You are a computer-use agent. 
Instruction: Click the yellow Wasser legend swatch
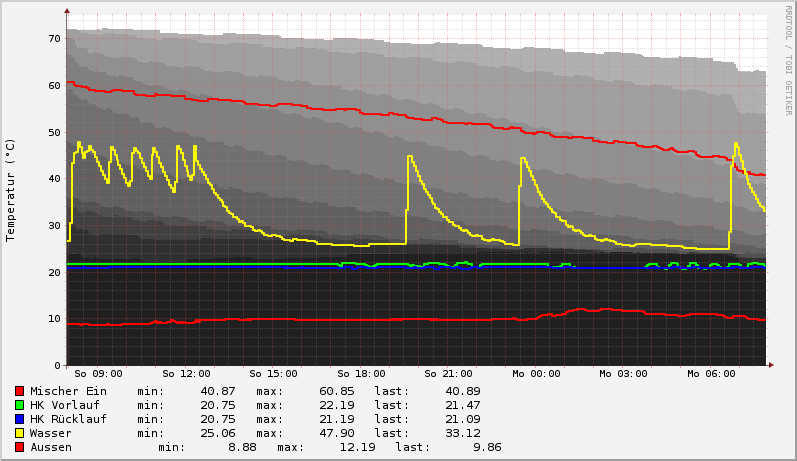pos(19,433)
